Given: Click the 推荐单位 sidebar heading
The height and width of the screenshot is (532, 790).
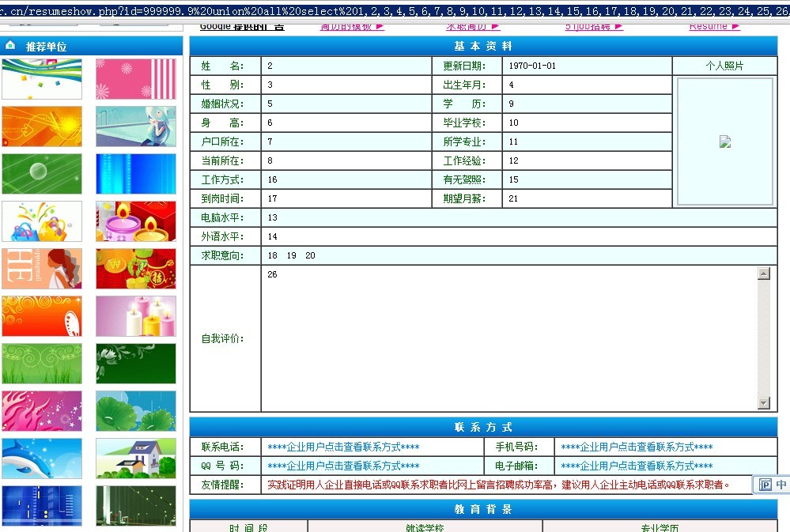Looking at the screenshot, I should [x=47, y=47].
